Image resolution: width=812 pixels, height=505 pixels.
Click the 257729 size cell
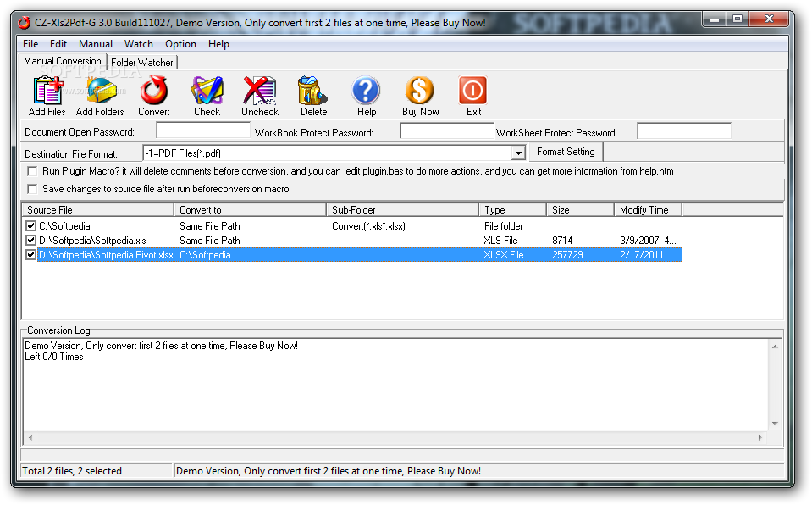point(567,255)
